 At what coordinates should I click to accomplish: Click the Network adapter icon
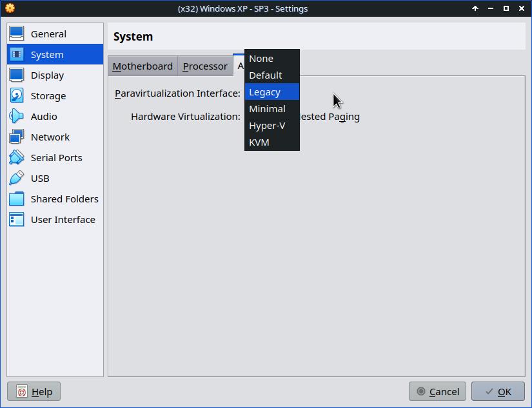[17, 137]
